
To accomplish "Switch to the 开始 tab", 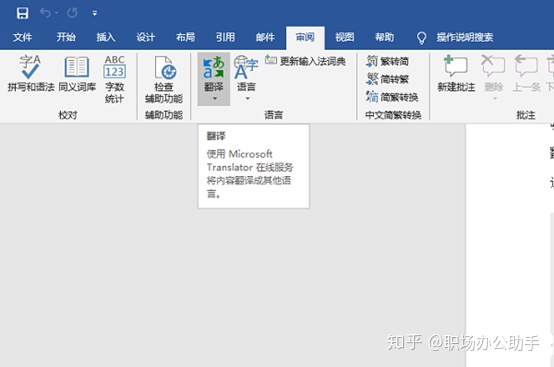I will pyautogui.click(x=66, y=37).
